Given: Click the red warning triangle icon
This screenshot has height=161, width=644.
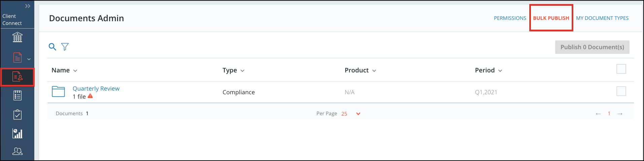Looking at the screenshot, I should 90,96.
